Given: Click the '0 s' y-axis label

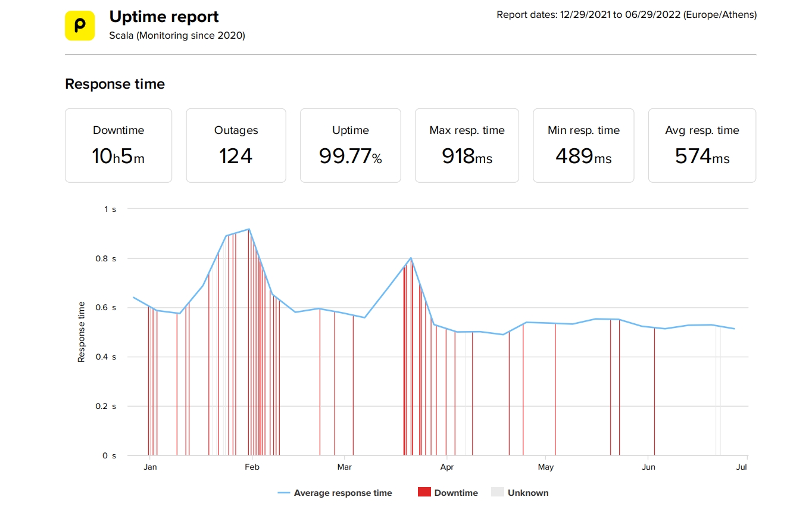Looking at the screenshot, I should [x=110, y=455].
